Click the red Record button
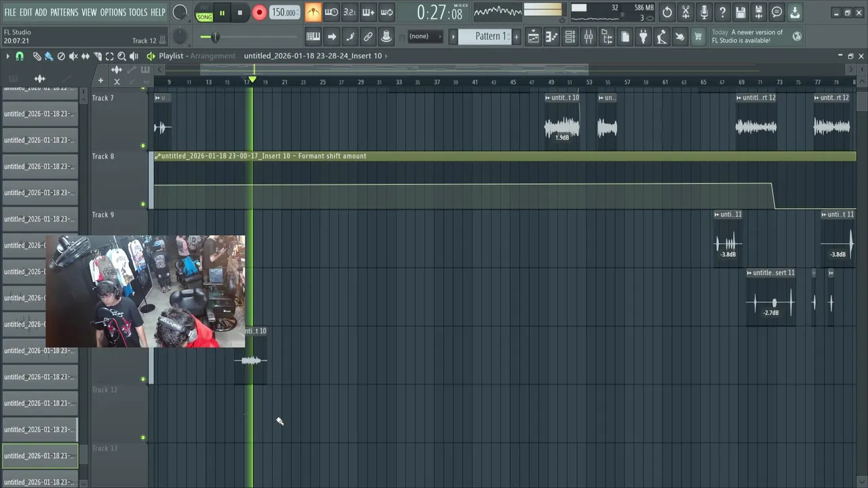 pos(259,13)
